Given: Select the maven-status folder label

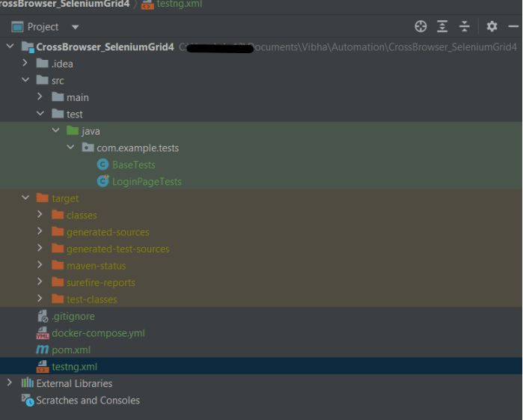Looking at the screenshot, I should [97, 266].
